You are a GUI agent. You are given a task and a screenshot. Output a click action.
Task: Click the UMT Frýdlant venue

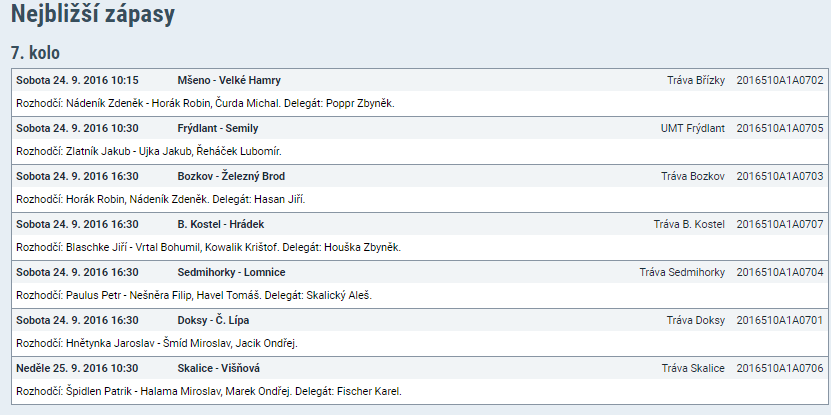tap(692, 128)
